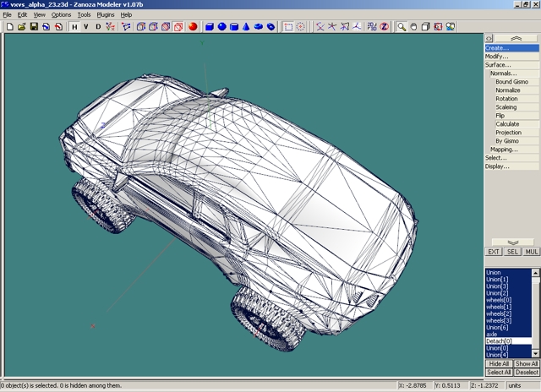Toggle the H axis button
This screenshot has height=392, width=541.
[x=74, y=27]
